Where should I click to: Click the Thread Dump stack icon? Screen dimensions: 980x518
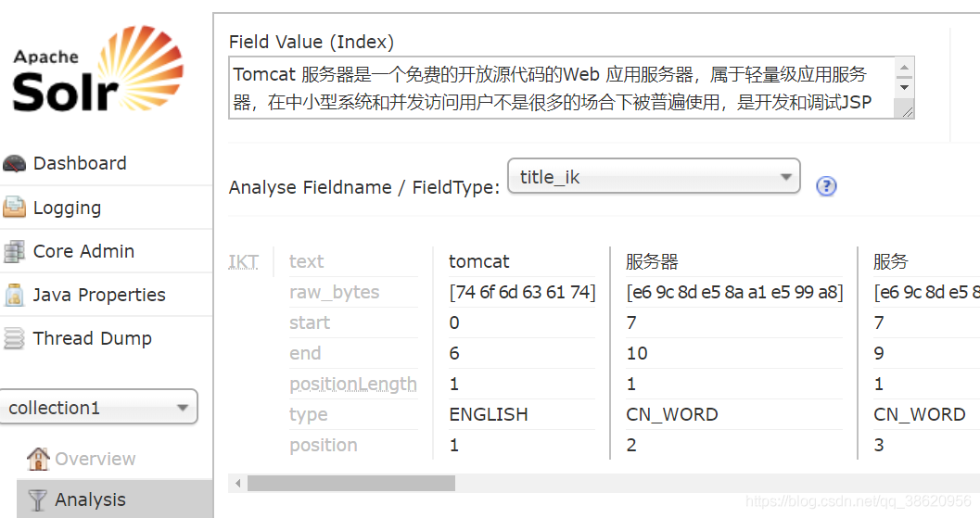coord(14,338)
